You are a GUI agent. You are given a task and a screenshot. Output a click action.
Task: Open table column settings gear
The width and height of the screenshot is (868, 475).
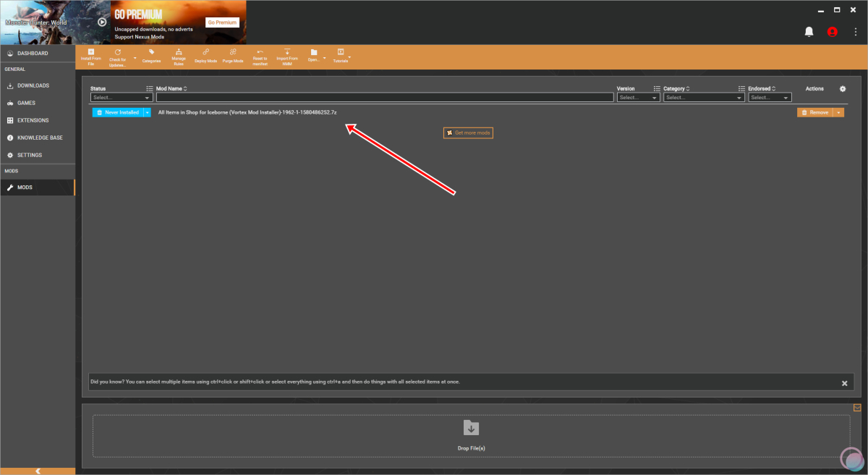click(843, 88)
